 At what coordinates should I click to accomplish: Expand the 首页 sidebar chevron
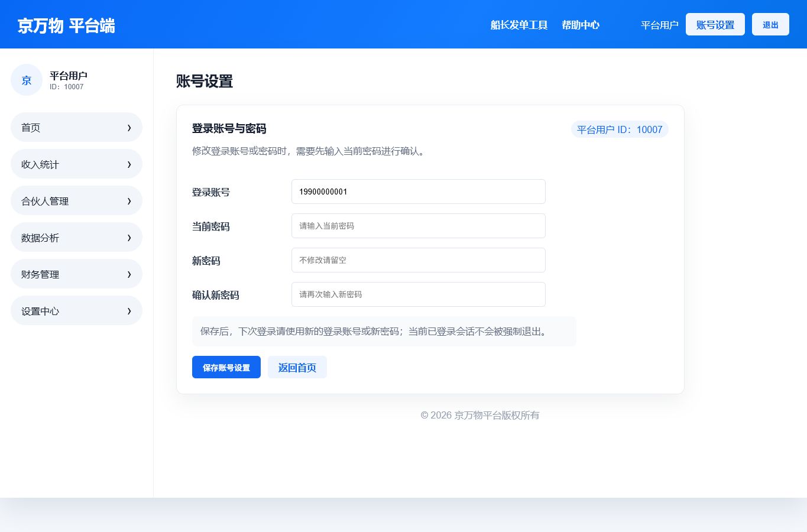coord(129,128)
